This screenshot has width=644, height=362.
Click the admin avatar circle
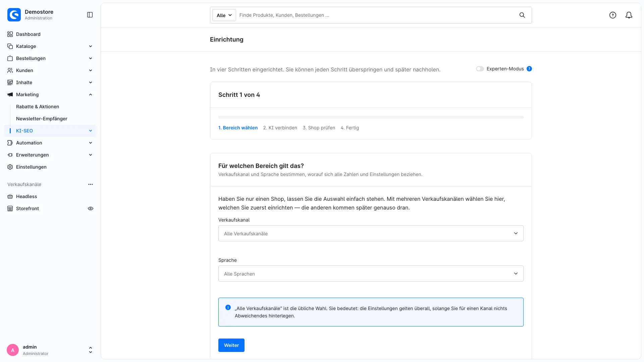(13, 350)
